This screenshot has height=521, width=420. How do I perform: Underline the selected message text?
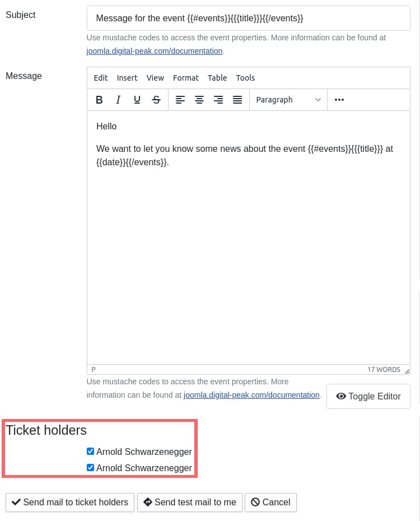(137, 100)
